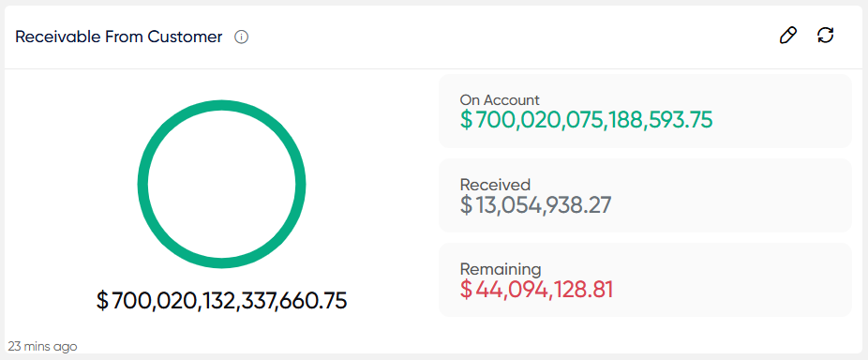Screen dimensions: 868x360
Task: Select the Received card
Action: point(645,196)
